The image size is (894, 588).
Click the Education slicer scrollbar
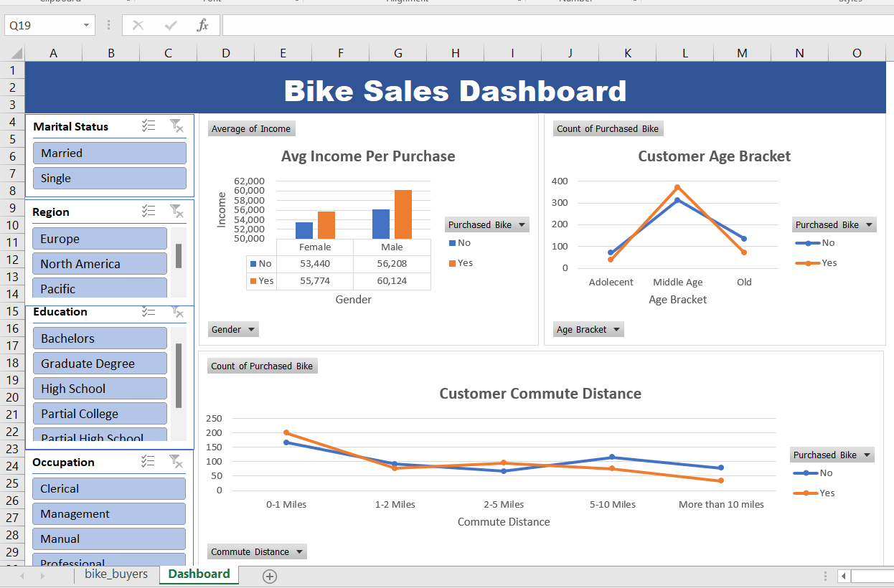click(179, 376)
